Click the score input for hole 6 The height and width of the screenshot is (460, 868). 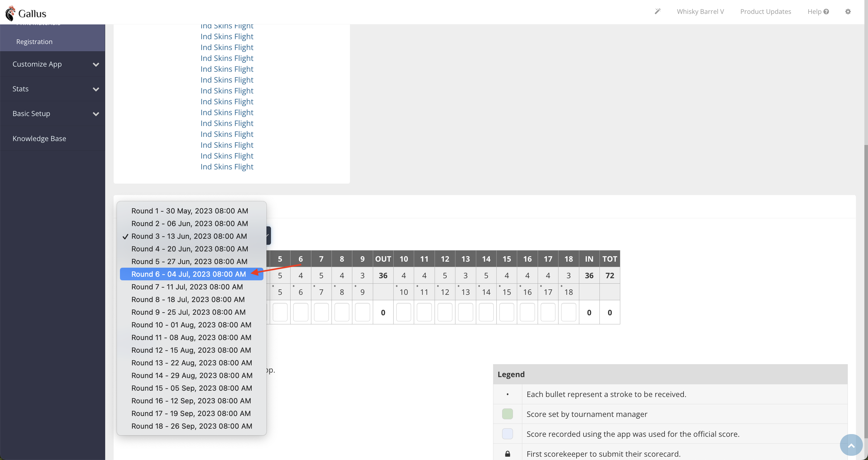[x=300, y=312]
